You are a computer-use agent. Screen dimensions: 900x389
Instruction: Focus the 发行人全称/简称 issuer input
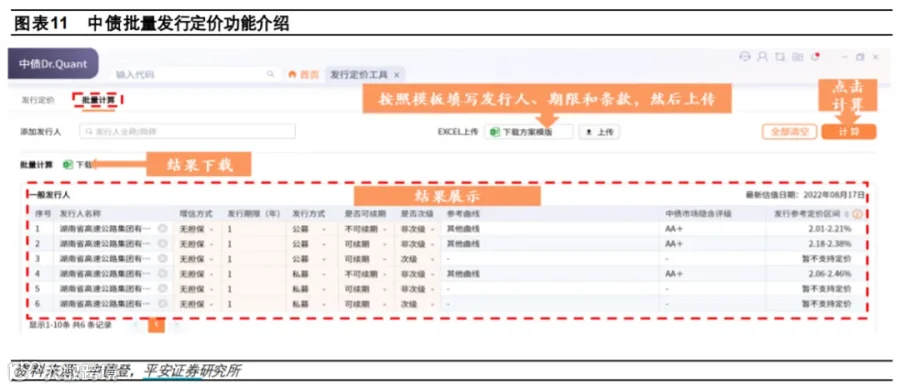pos(188,131)
